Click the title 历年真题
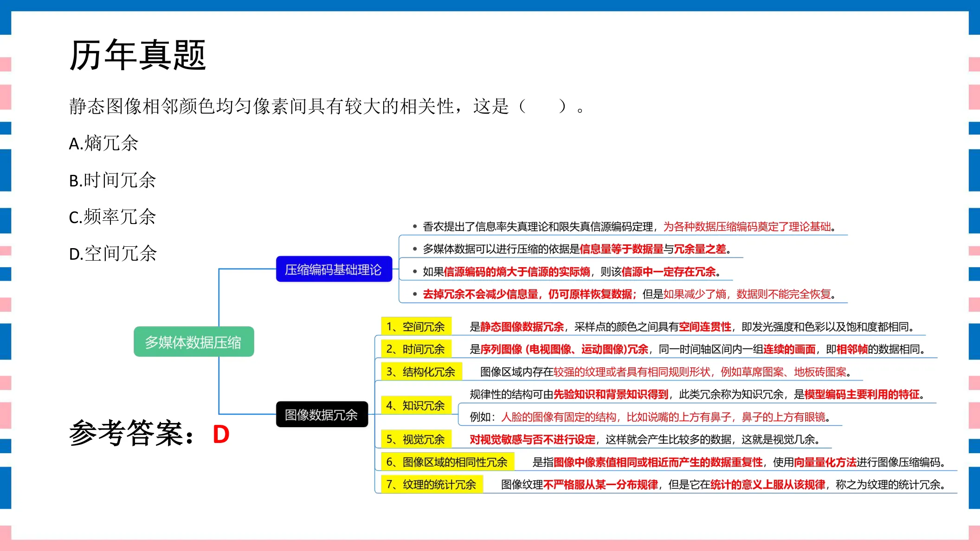 (x=137, y=55)
